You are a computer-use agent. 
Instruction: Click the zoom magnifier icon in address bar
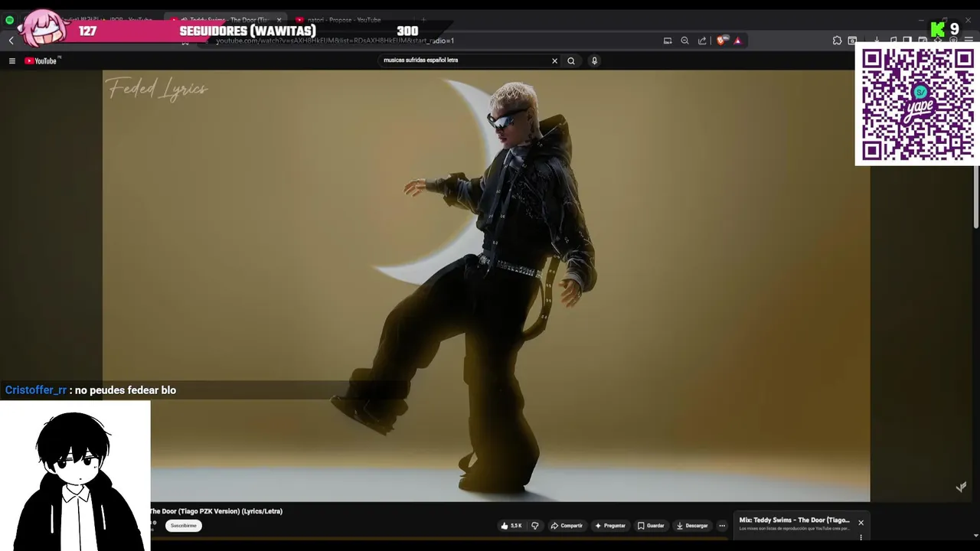(685, 41)
